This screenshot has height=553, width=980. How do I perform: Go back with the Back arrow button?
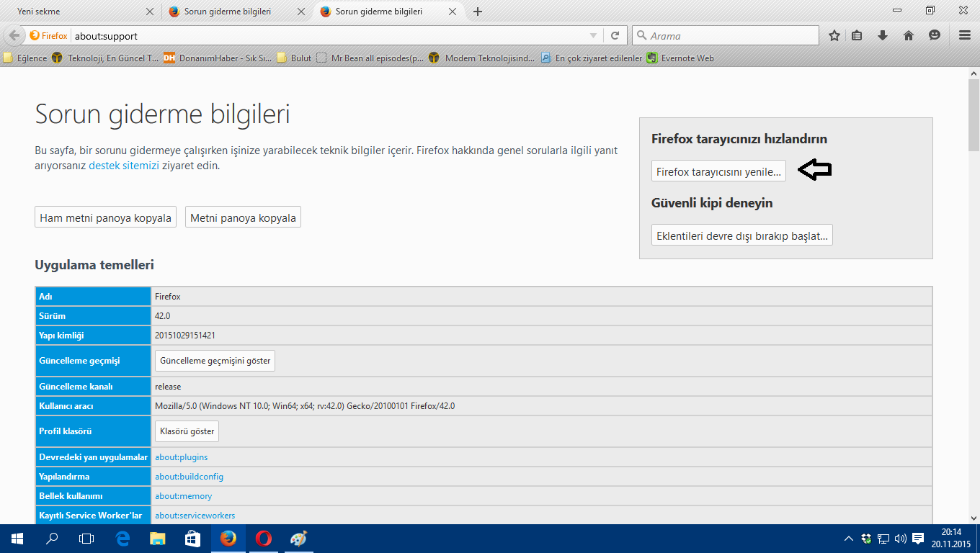(14, 35)
